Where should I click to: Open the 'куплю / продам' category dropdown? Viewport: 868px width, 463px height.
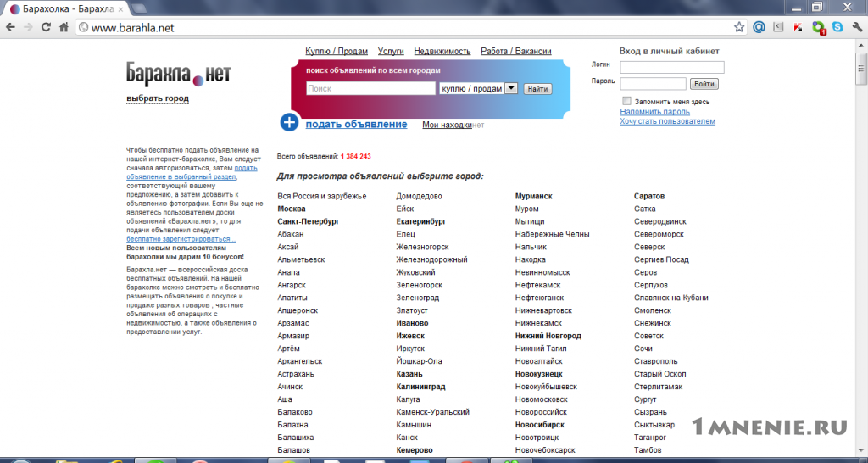[478, 88]
